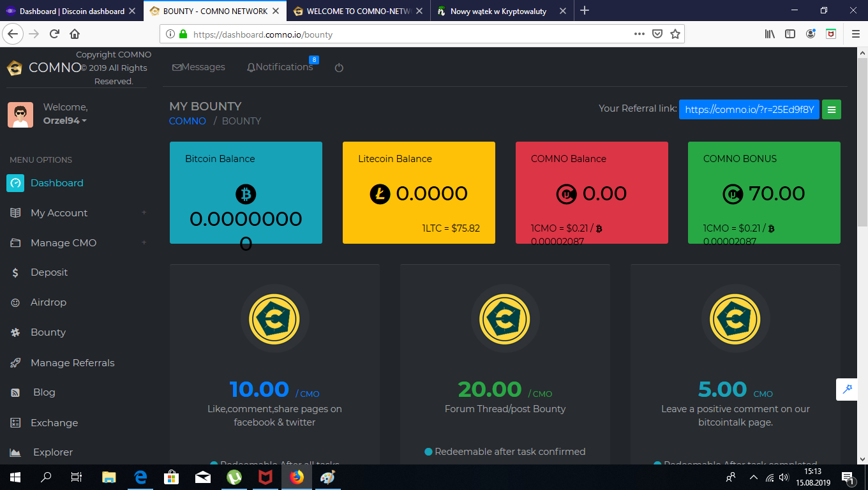The image size is (868, 490).
Task: Go back with the browser back arrow
Action: [13, 34]
